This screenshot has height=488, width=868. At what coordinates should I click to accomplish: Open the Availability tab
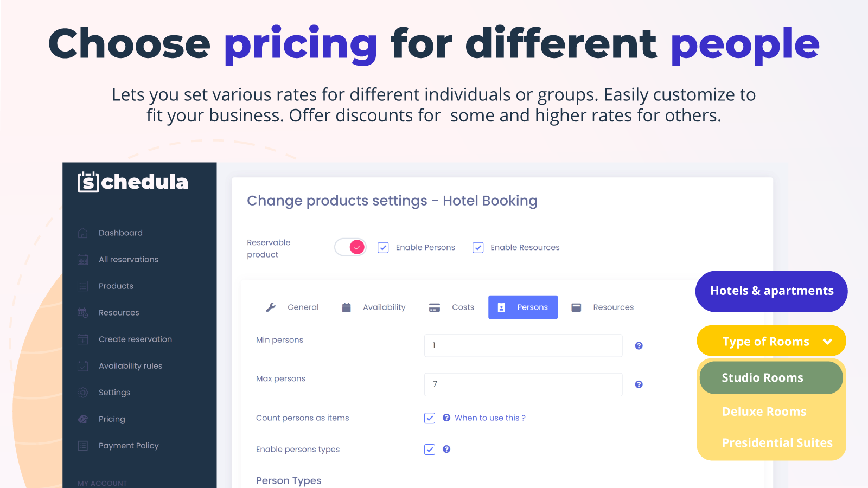pos(384,307)
